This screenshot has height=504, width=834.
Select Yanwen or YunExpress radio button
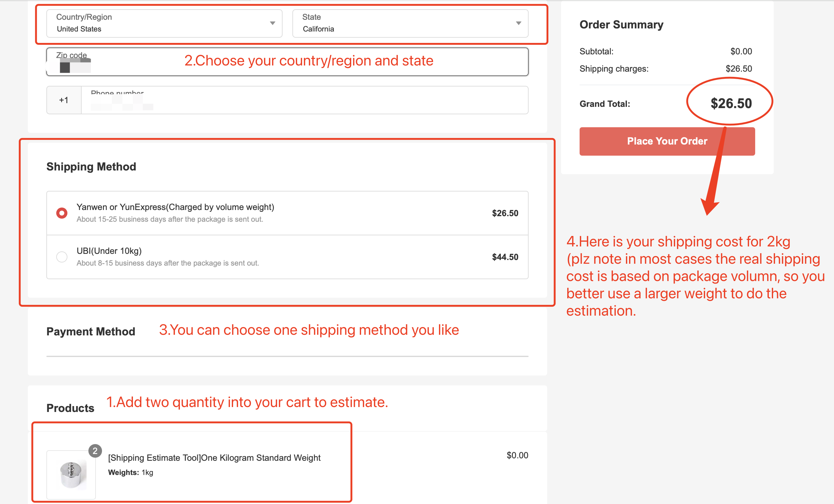(x=62, y=213)
